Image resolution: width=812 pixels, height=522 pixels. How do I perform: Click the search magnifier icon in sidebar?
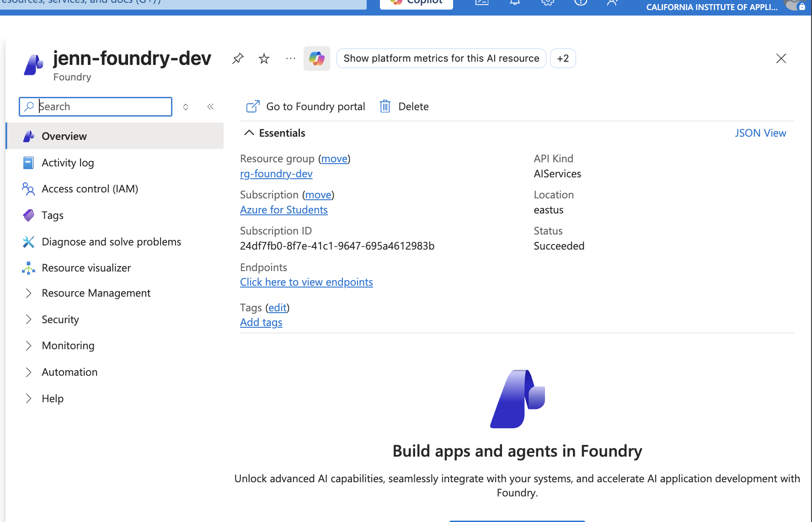click(x=29, y=107)
